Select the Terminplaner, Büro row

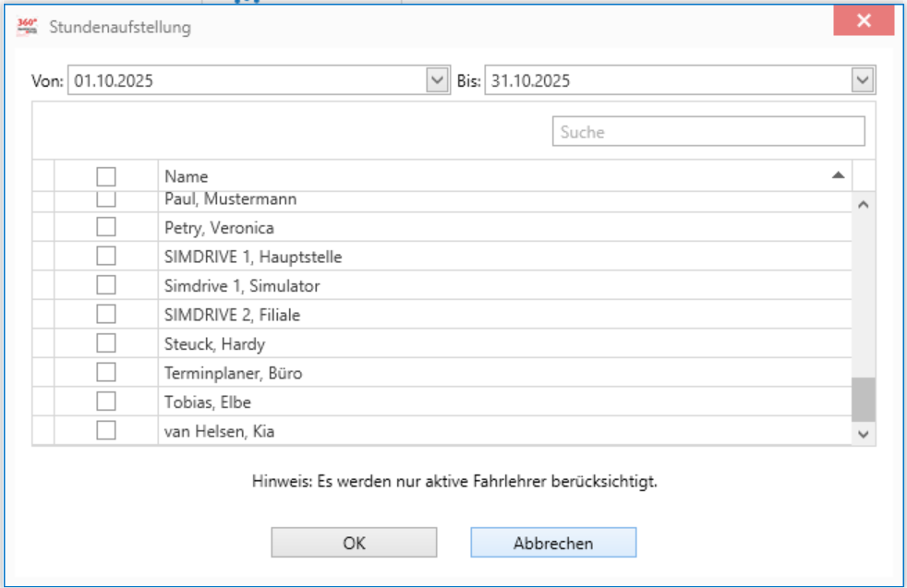click(233, 373)
